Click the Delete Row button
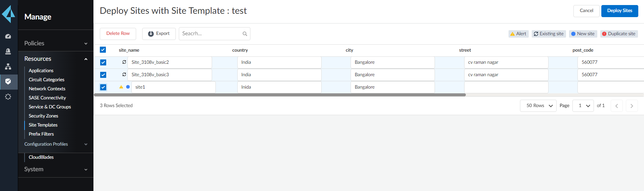The image size is (644, 191). 118,34
